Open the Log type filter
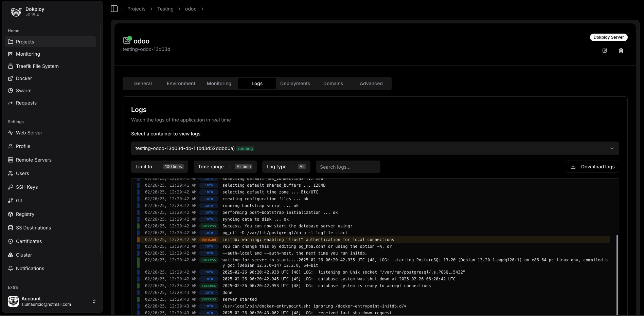Viewport: 644px width, 316px height. [286, 167]
